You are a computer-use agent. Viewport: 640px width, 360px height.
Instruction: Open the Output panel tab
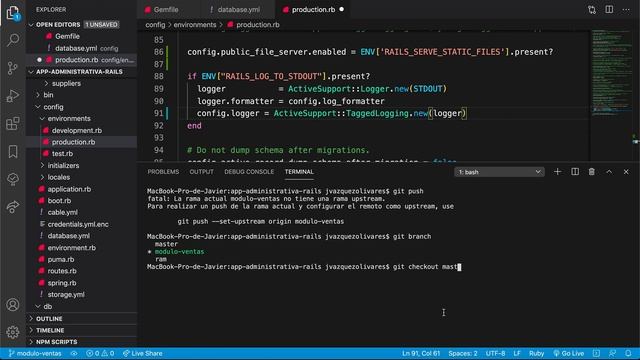click(201, 172)
